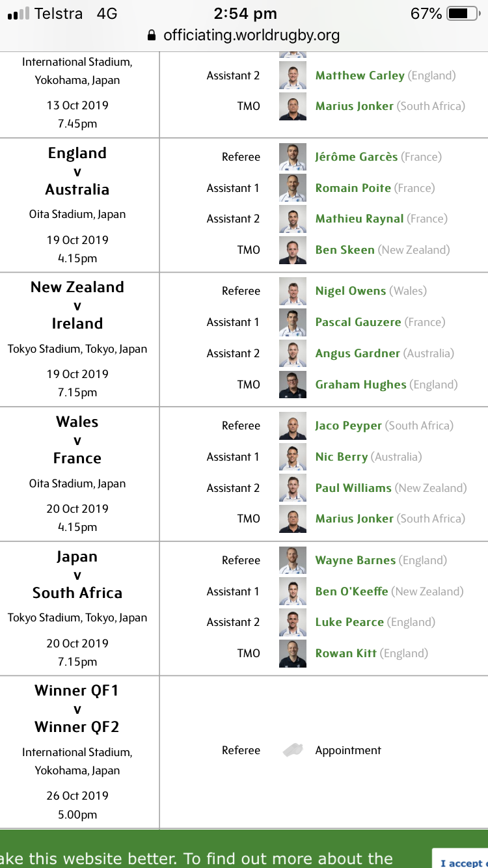
Task: Open Nigel Owens headshot thumbnail
Action: point(293,291)
